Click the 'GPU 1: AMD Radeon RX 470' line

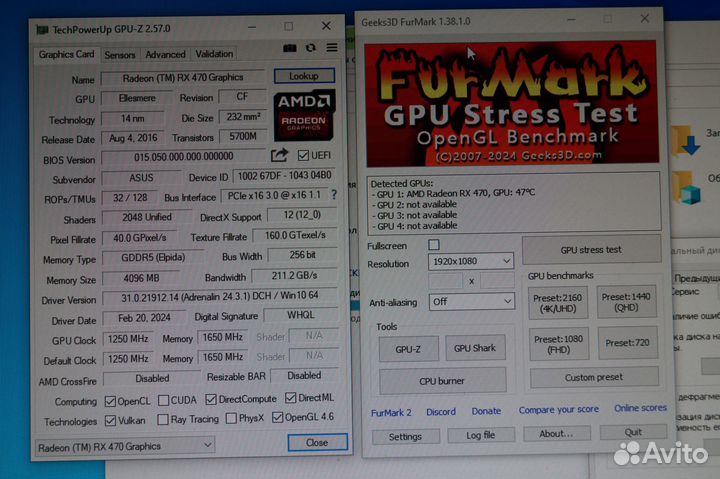click(453, 193)
